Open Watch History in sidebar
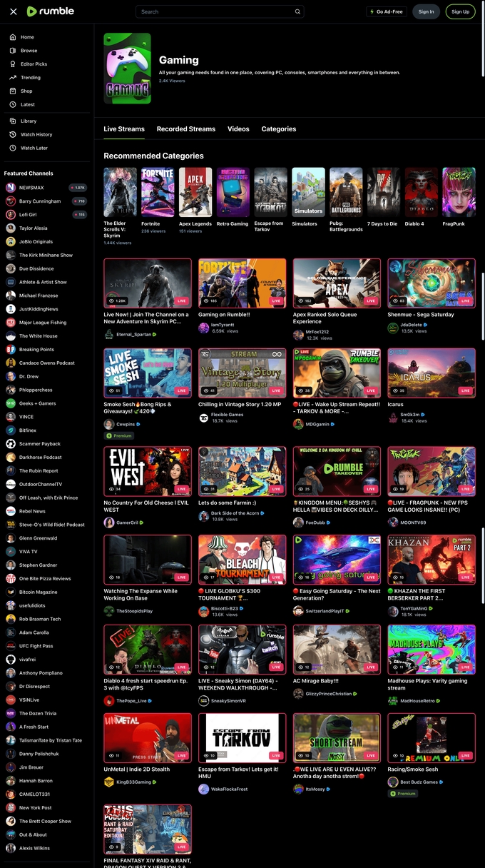The image size is (485, 868). click(36, 134)
